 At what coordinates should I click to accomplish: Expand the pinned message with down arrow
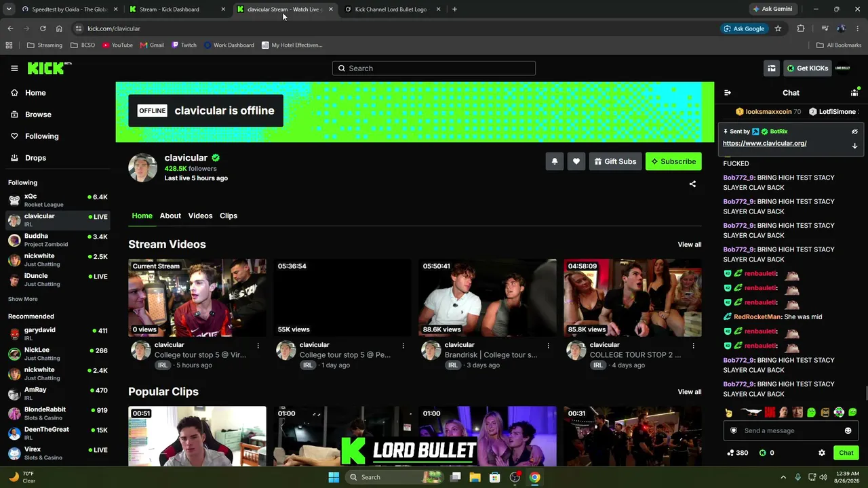click(854, 146)
